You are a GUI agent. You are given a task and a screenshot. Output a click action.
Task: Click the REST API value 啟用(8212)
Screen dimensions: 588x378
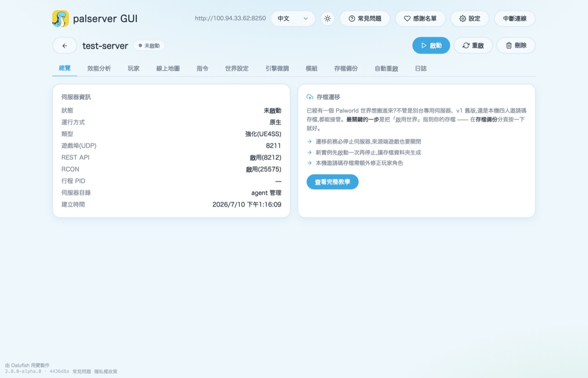click(265, 157)
